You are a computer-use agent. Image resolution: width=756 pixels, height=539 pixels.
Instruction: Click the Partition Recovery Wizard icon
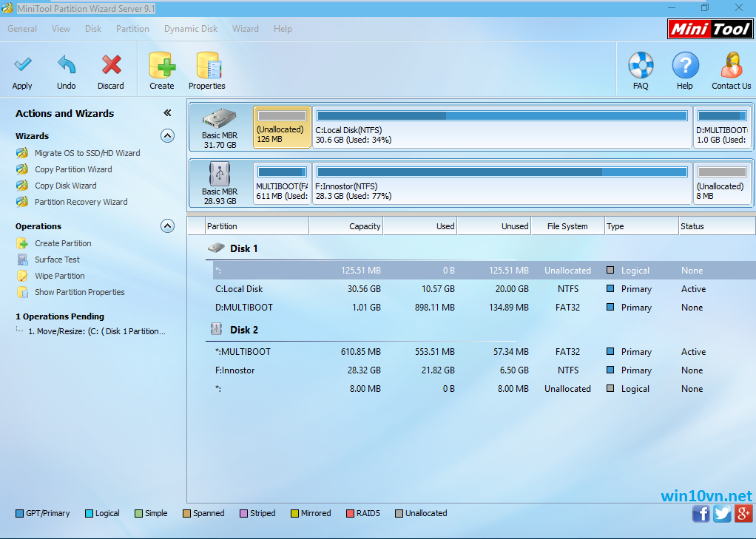coord(22,202)
